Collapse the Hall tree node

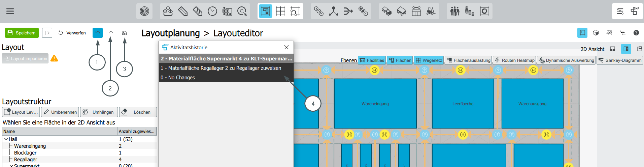(x=6, y=139)
